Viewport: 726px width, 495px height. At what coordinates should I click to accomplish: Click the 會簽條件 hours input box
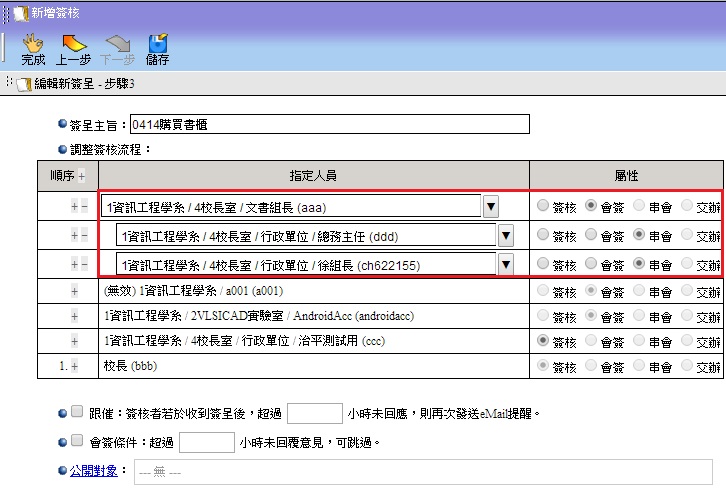(207, 442)
